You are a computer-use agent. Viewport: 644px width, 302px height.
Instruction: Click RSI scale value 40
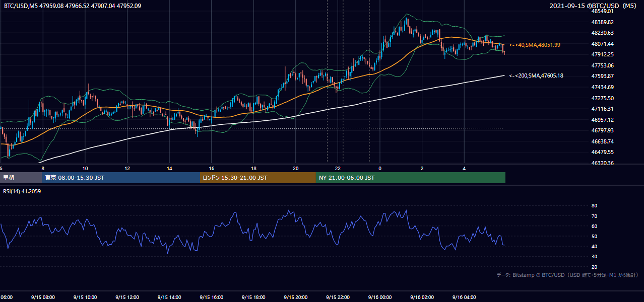point(594,246)
